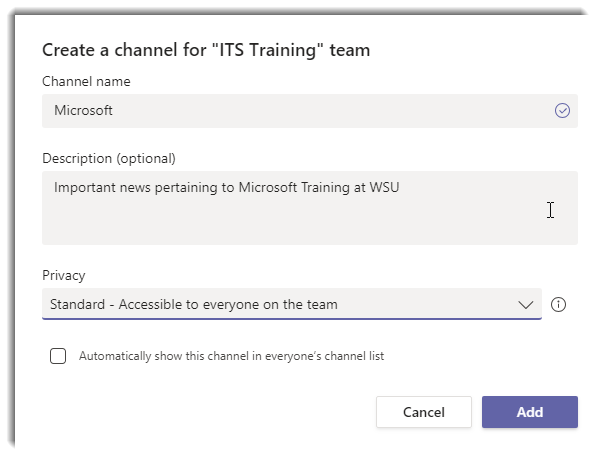Expand the Privacy dropdown chevron arrow

pyautogui.click(x=526, y=304)
